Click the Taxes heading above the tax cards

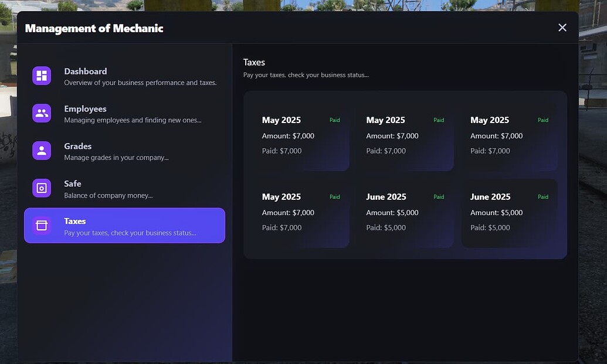point(254,62)
